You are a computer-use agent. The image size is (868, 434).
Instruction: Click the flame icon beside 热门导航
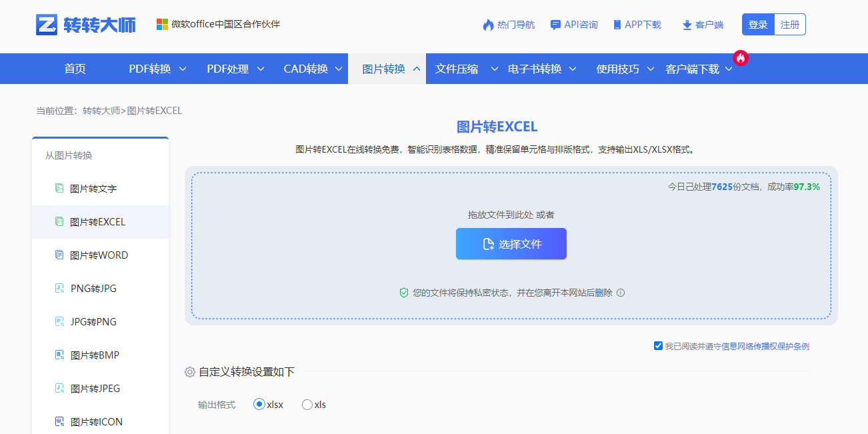[488, 25]
